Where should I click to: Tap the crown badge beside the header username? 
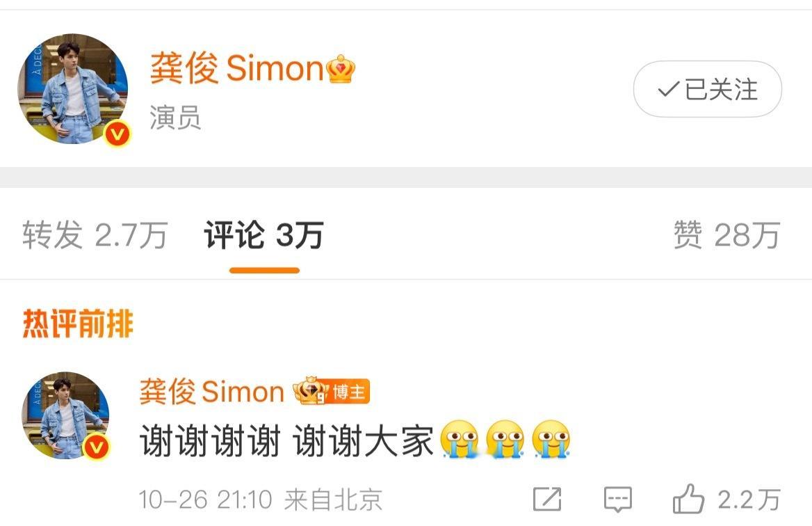341,69
